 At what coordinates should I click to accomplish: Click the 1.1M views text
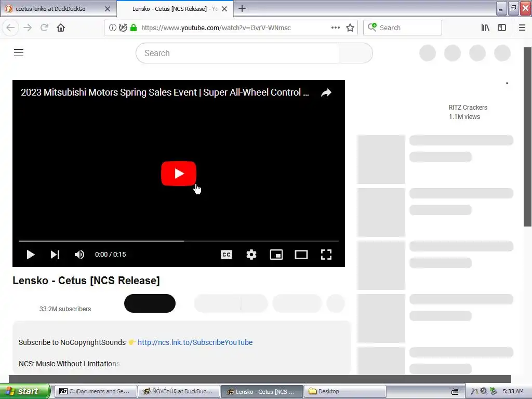(x=464, y=117)
